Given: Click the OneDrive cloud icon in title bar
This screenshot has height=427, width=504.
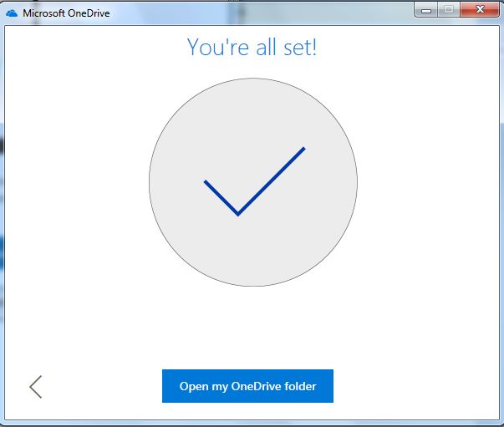Looking at the screenshot, I should coord(12,13).
